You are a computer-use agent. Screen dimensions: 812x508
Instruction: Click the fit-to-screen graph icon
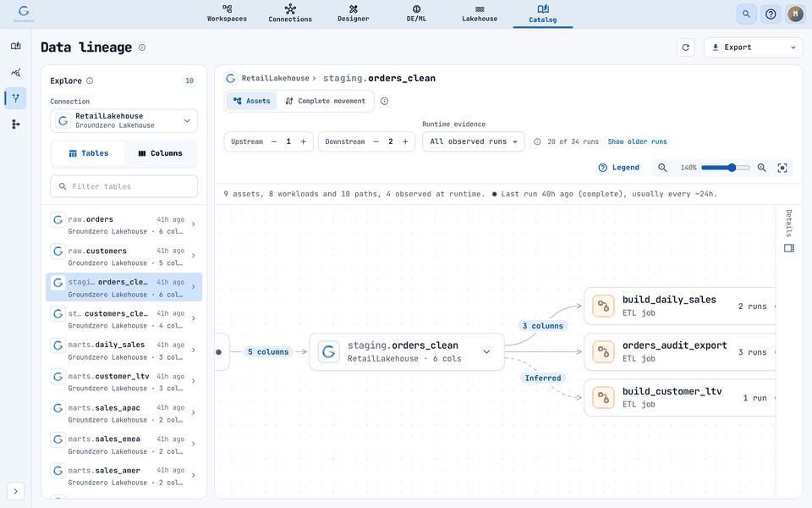782,168
